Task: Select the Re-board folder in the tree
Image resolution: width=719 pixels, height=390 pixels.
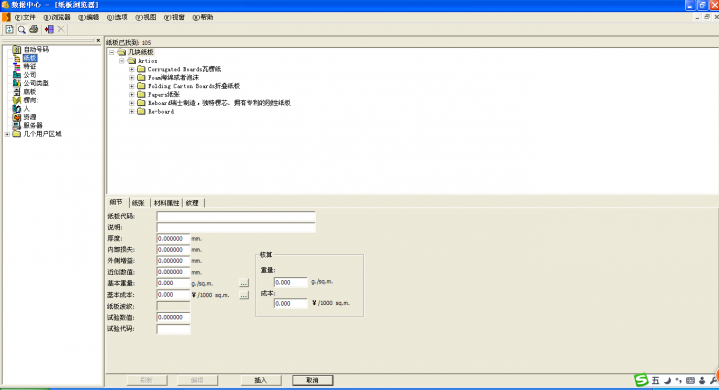Action: pyautogui.click(x=160, y=111)
